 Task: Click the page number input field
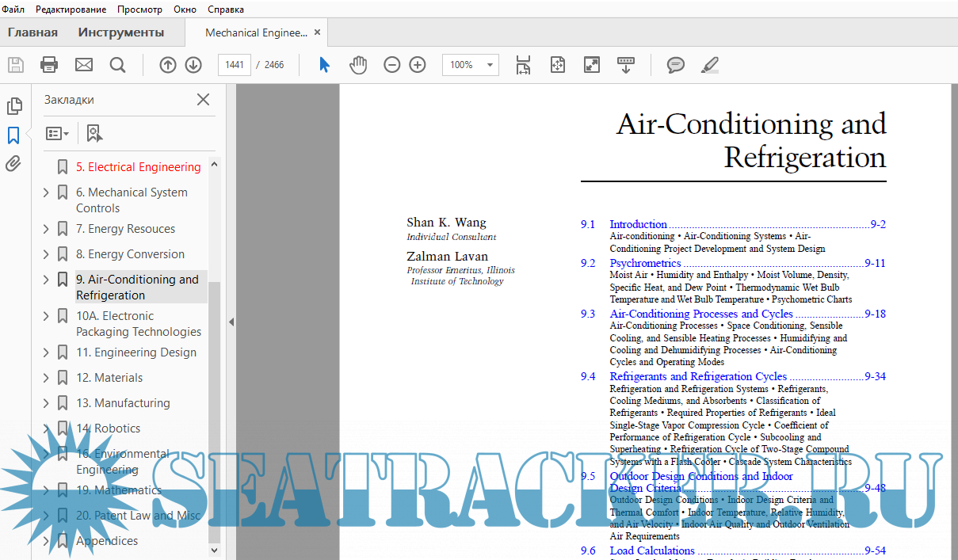(235, 65)
